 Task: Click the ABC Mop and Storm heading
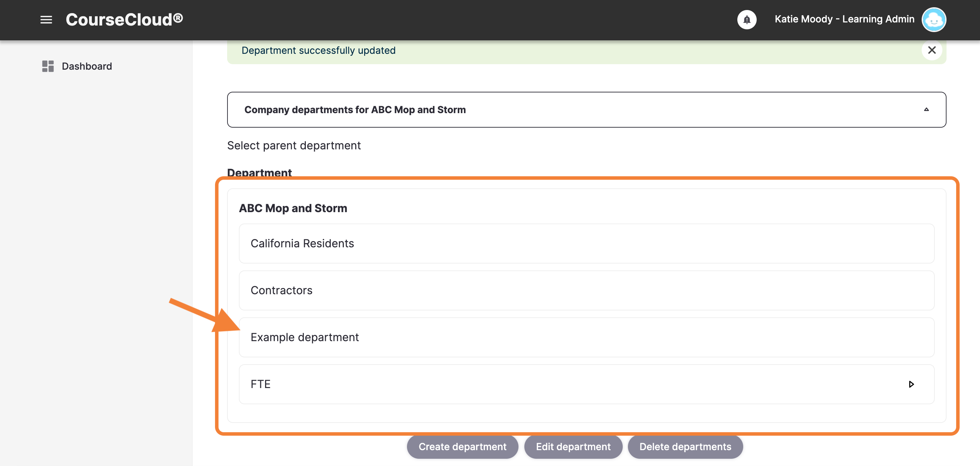(x=293, y=208)
